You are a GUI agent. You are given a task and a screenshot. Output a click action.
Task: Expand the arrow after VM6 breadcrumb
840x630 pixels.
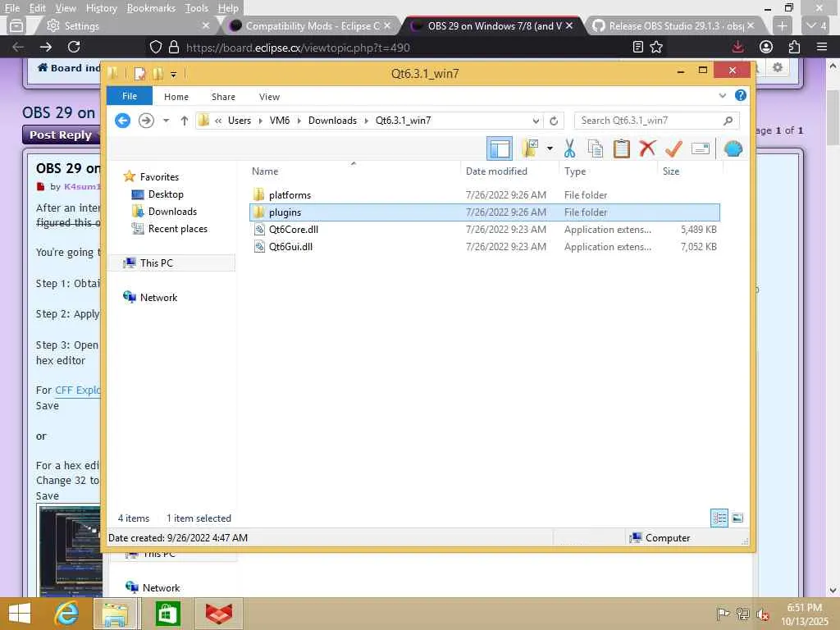tap(299, 121)
